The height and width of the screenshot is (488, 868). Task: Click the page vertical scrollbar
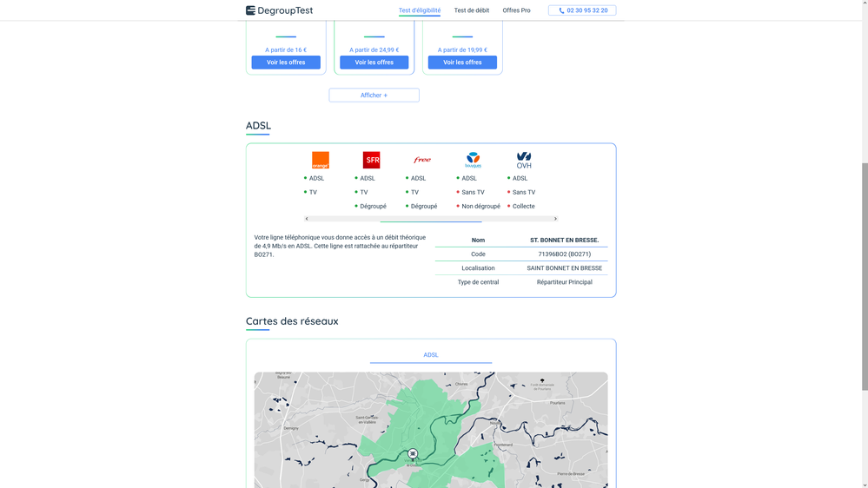pyautogui.click(x=865, y=277)
